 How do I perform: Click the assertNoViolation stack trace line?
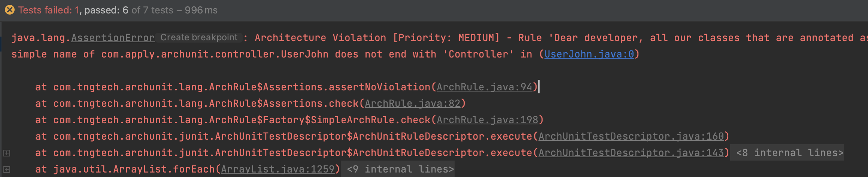[286, 87]
